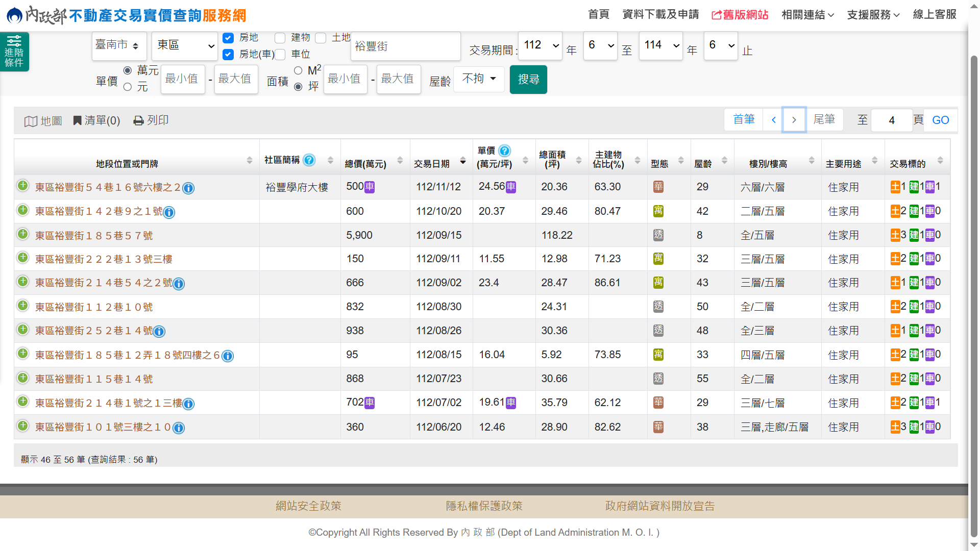This screenshot has height=551, width=980.
Task: Enable the 土地 checkbox
Action: point(321,38)
